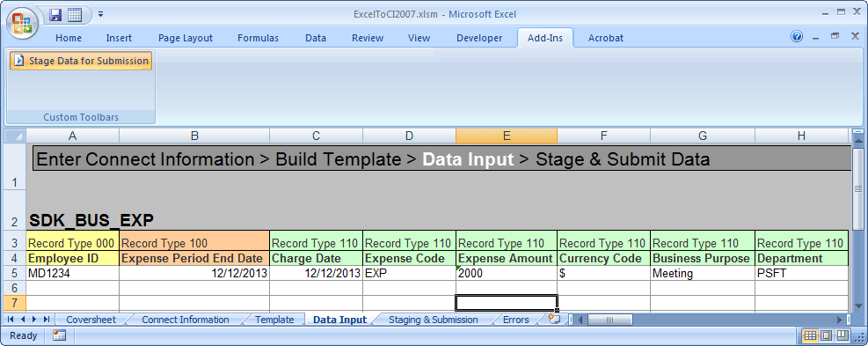Viewport: 868px width, 346px height.
Task: Go to last sheet tab arrow
Action: point(47,320)
